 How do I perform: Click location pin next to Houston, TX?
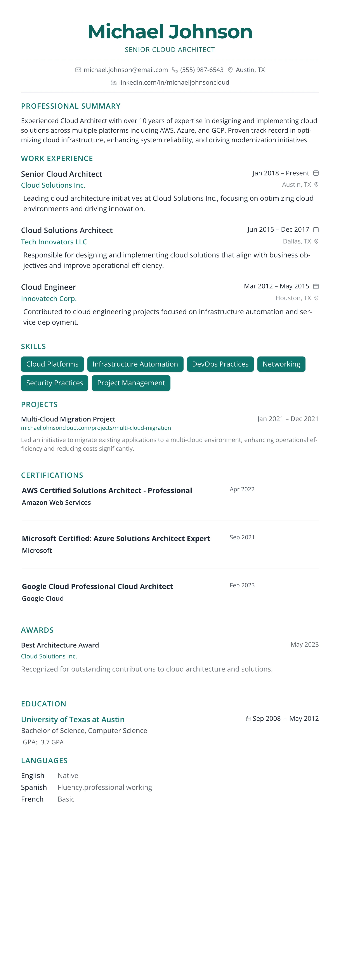(x=316, y=298)
